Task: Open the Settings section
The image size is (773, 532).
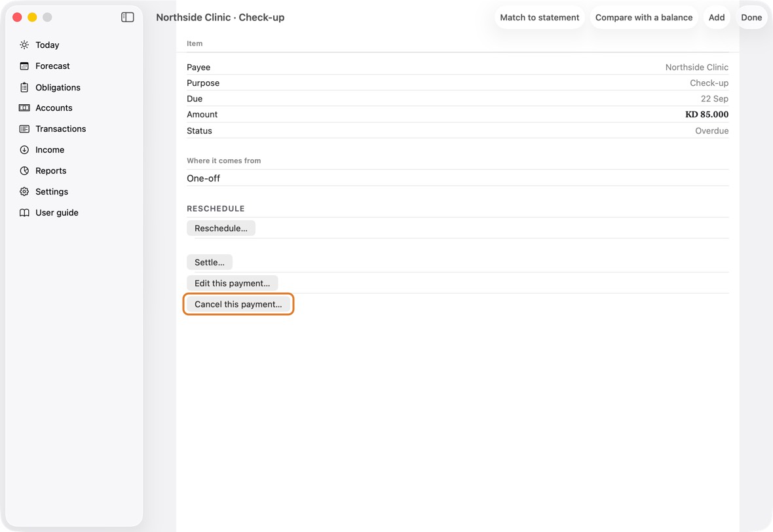Action: [x=52, y=192]
